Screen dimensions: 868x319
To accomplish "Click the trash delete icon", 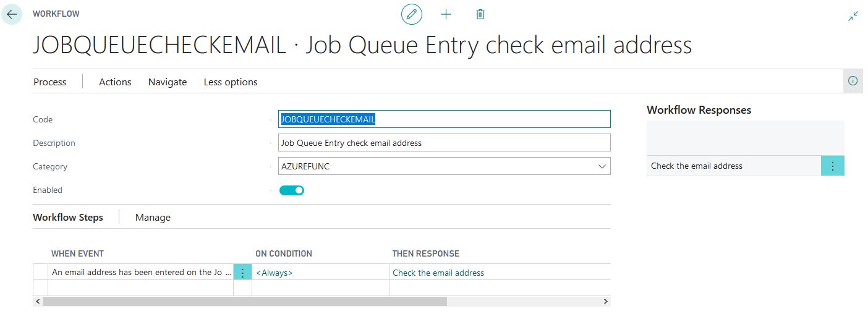I will [x=480, y=14].
